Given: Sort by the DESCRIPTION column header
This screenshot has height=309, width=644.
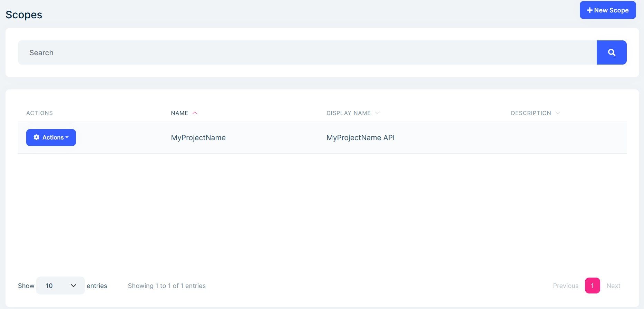Looking at the screenshot, I should coord(531,113).
